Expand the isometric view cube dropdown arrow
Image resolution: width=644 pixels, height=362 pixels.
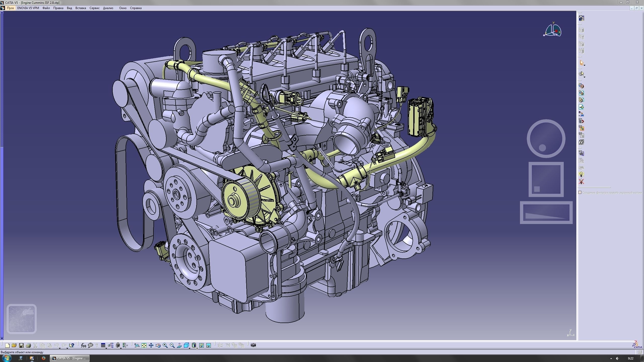(x=189, y=348)
